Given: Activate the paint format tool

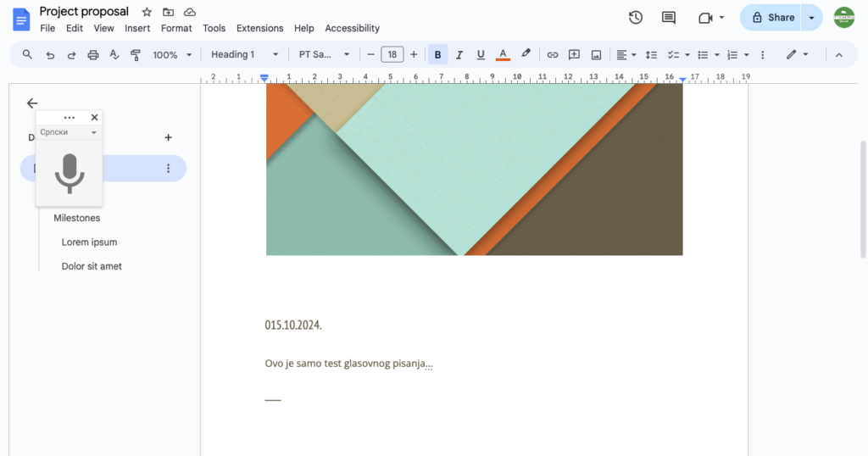Looking at the screenshot, I should [136, 55].
